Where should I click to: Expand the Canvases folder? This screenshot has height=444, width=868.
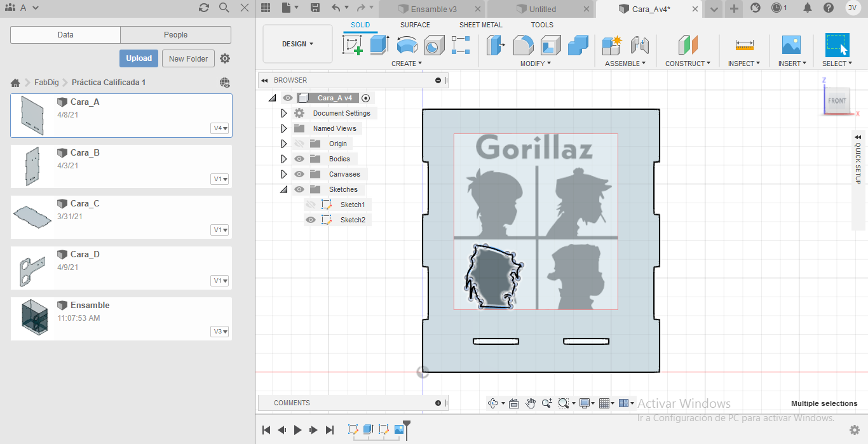point(284,174)
